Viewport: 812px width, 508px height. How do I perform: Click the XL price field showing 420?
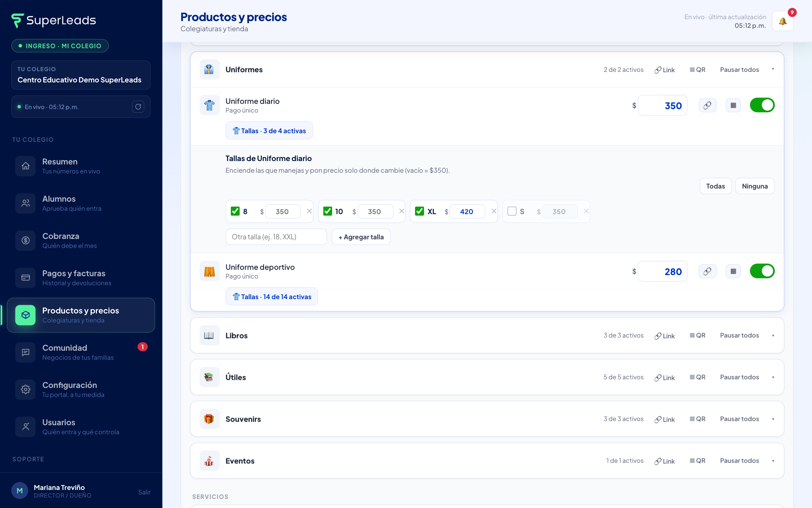tap(467, 211)
